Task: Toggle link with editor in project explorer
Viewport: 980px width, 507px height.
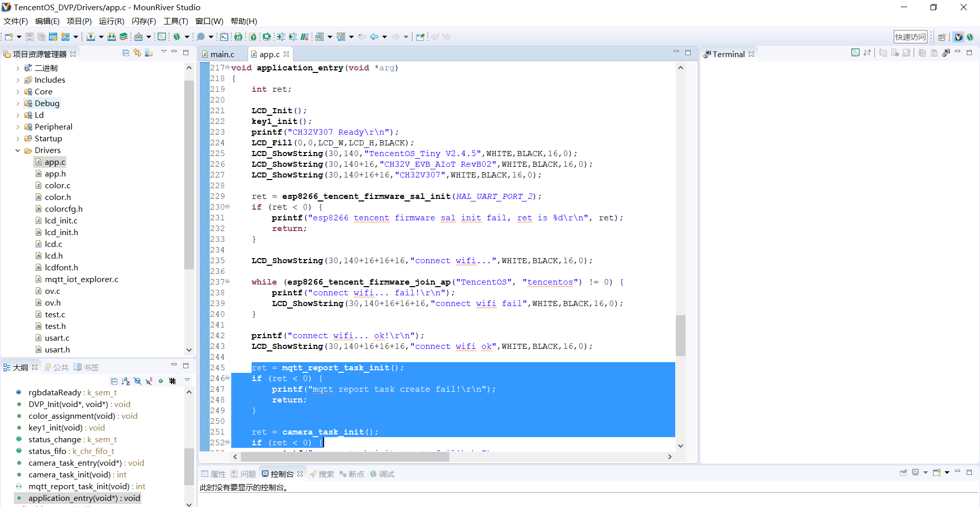Action: pos(137,53)
